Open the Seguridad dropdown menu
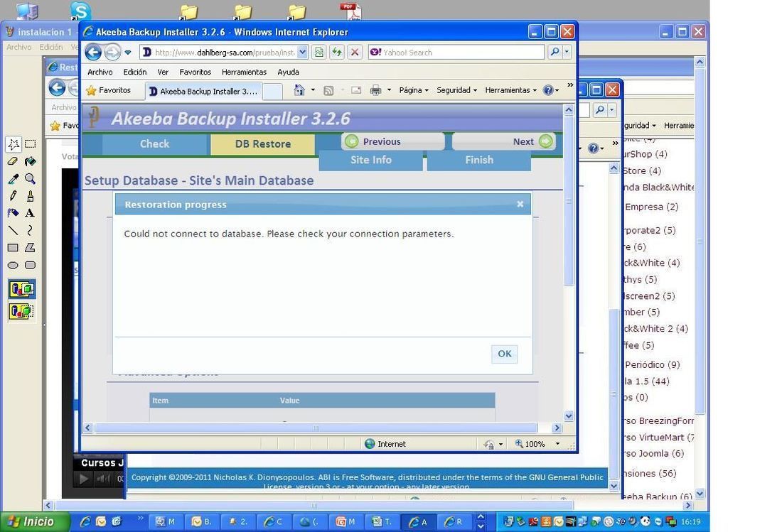Screen dimensions: 782x532 [x=457, y=90]
